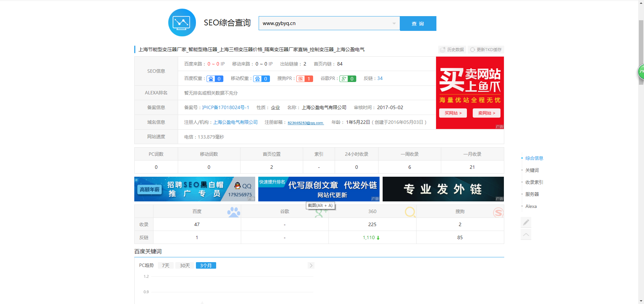Click the site title heading text

click(x=251, y=49)
